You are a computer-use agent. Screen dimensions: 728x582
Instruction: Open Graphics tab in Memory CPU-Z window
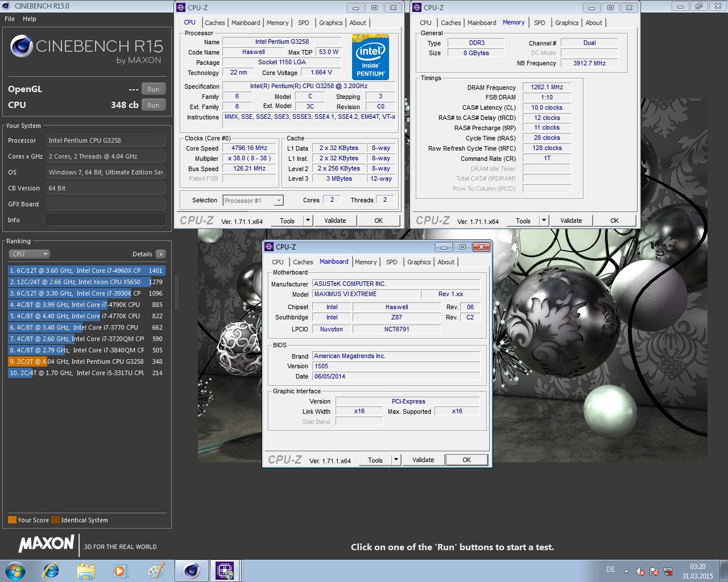coord(567,23)
